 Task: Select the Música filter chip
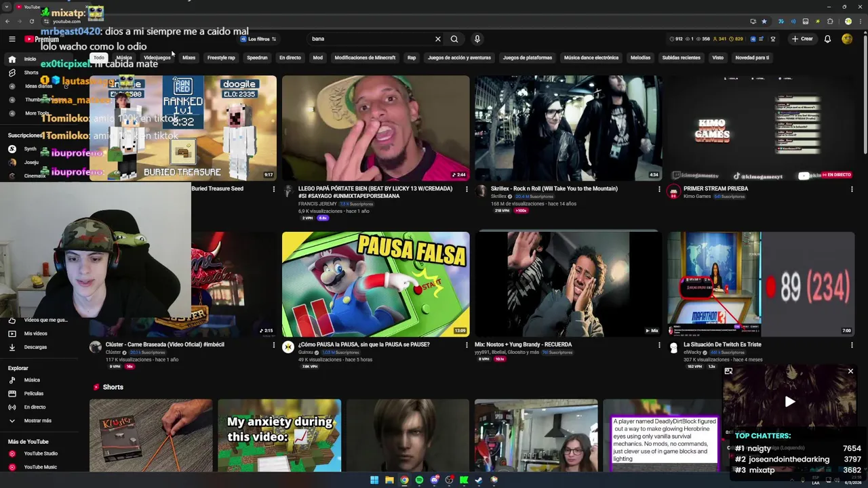(x=124, y=58)
